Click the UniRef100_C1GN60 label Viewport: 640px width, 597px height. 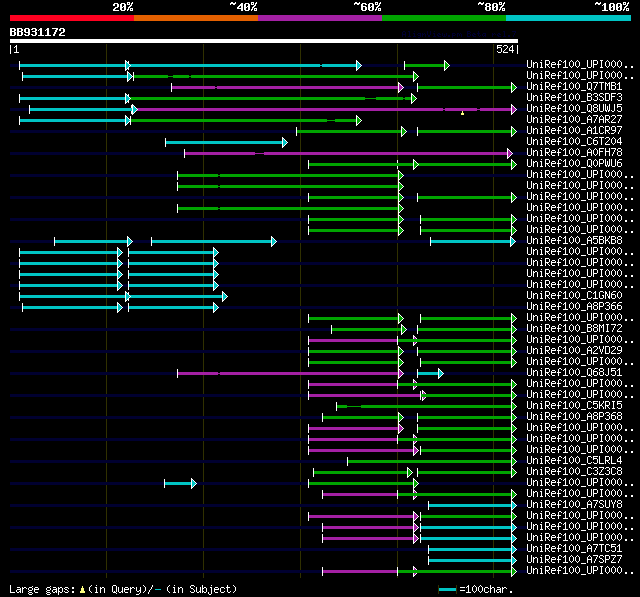574,296
